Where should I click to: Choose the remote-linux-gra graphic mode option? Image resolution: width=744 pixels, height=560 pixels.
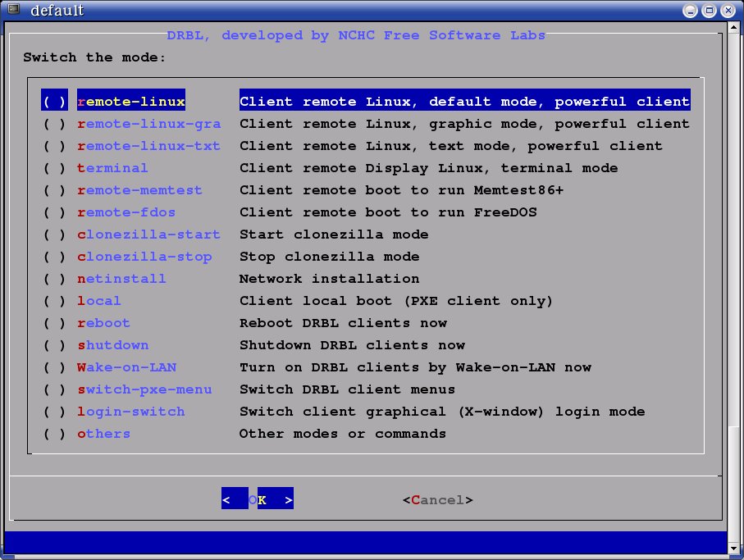pyautogui.click(x=54, y=124)
